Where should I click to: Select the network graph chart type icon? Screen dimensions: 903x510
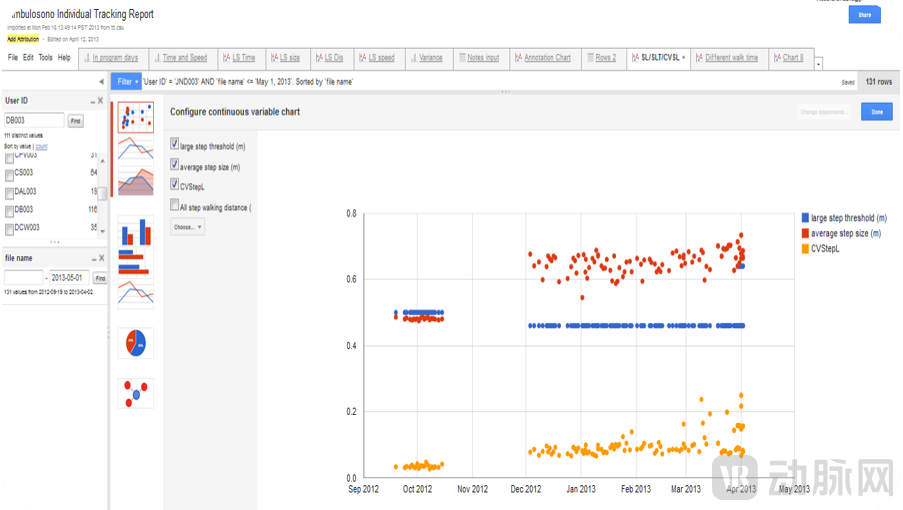pos(136,393)
